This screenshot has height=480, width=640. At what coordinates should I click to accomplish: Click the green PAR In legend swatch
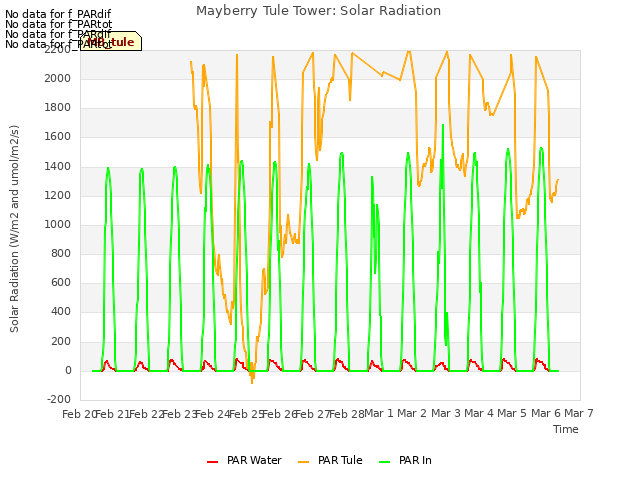[384, 462]
